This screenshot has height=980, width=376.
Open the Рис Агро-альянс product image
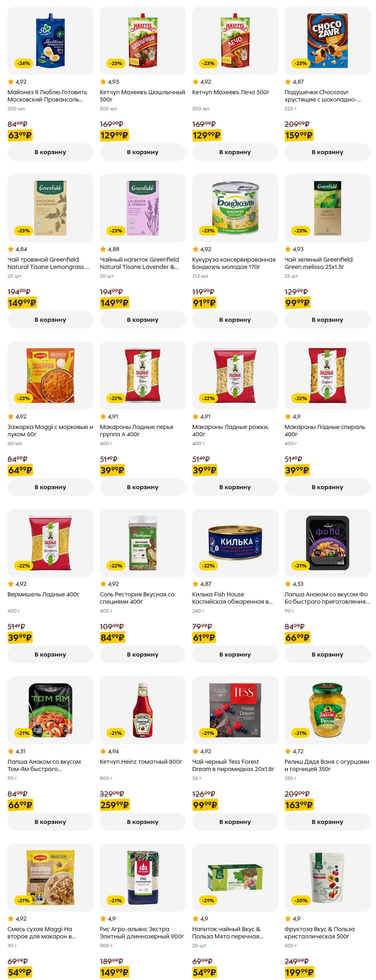[x=142, y=878]
